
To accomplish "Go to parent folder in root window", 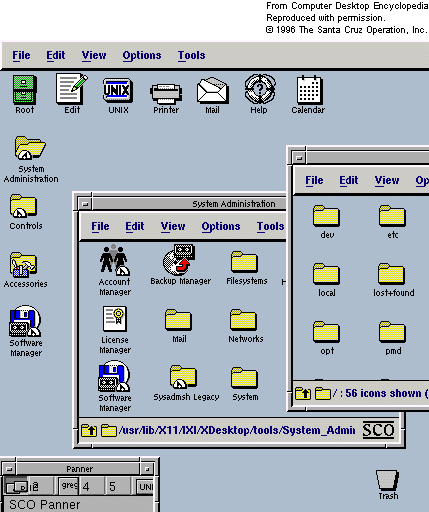I will (303, 394).
